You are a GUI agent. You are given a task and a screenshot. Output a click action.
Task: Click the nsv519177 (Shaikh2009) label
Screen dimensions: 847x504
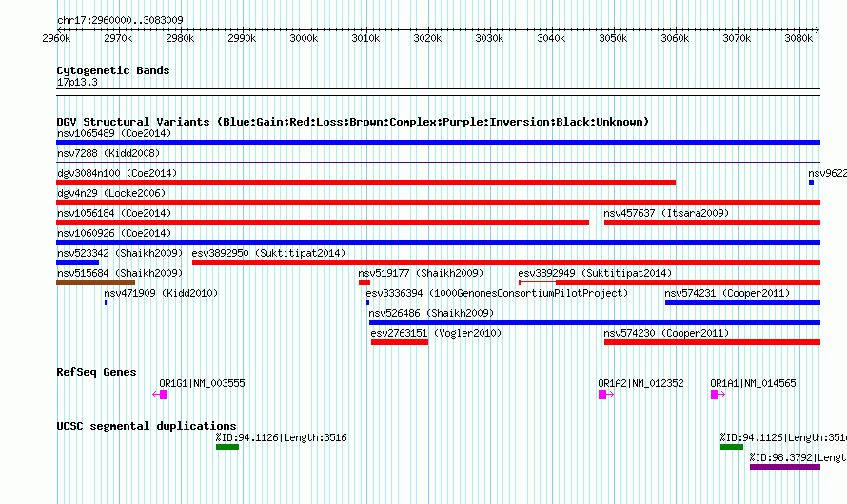[x=421, y=273]
